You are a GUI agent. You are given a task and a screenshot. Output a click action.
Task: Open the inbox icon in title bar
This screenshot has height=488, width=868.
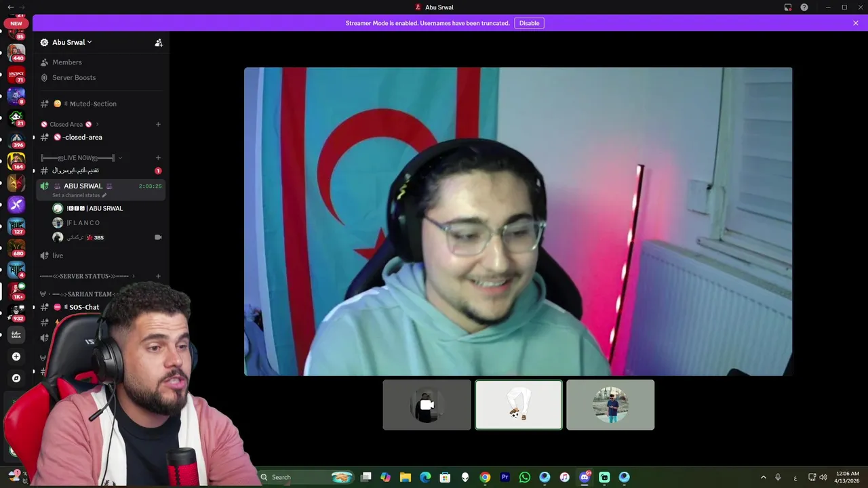[788, 7]
